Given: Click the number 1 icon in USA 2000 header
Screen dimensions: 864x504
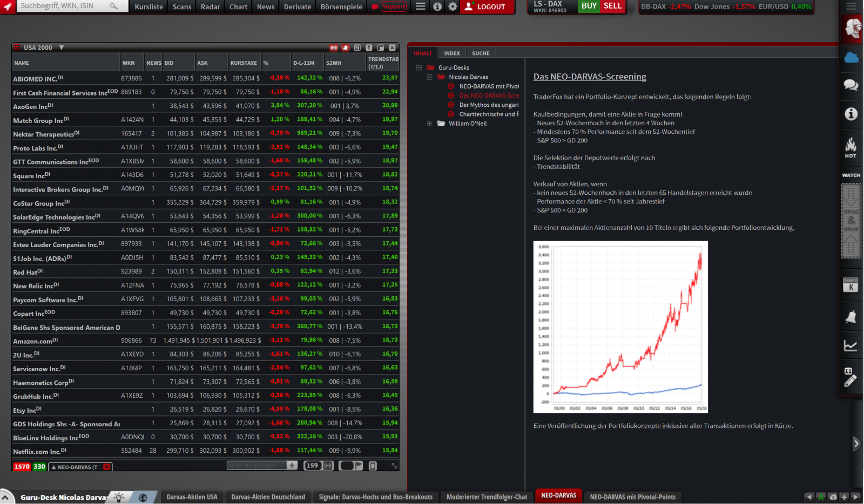Looking at the screenshot, I should [369, 47].
